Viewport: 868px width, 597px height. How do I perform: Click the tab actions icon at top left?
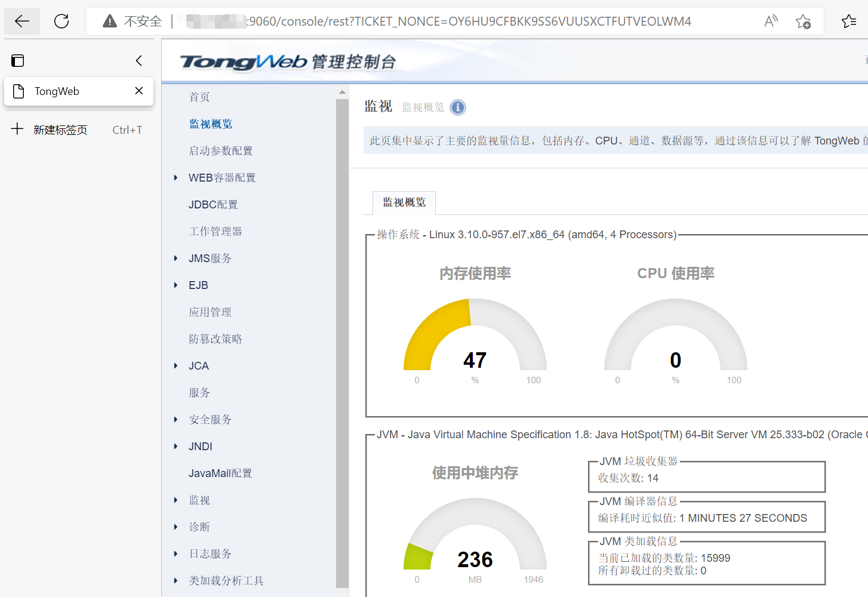click(17, 60)
